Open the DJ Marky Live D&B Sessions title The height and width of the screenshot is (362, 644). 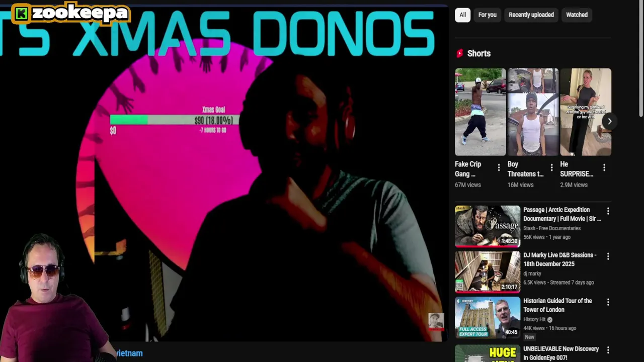pyautogui.click(x=559, y=259)
